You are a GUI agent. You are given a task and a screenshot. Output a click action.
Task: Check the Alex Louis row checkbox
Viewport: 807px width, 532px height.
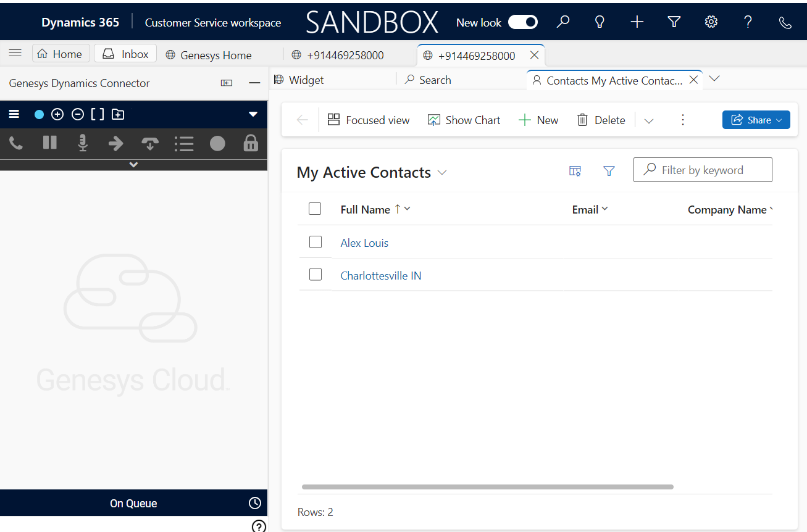316,242
